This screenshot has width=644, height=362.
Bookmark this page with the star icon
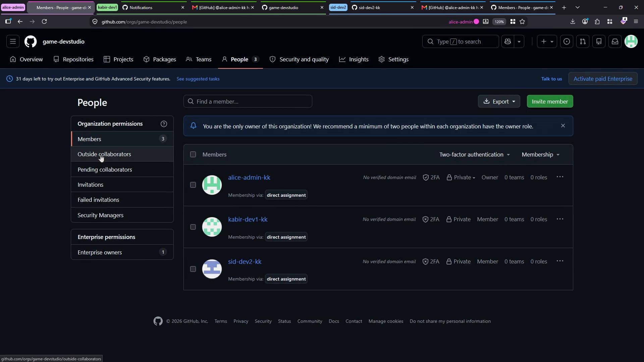tap(522, 21)
